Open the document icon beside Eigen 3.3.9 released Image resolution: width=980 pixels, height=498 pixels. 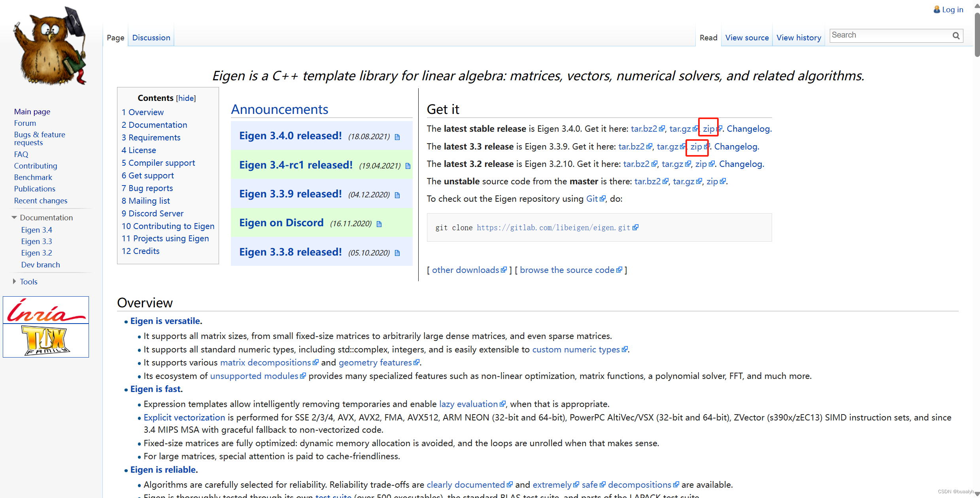tap(398, 195)
